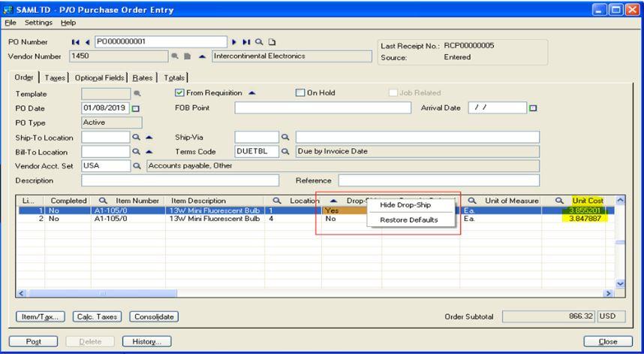644x354 pixels.
Task: Open Template finder magnifier
Action: (137, 94)
